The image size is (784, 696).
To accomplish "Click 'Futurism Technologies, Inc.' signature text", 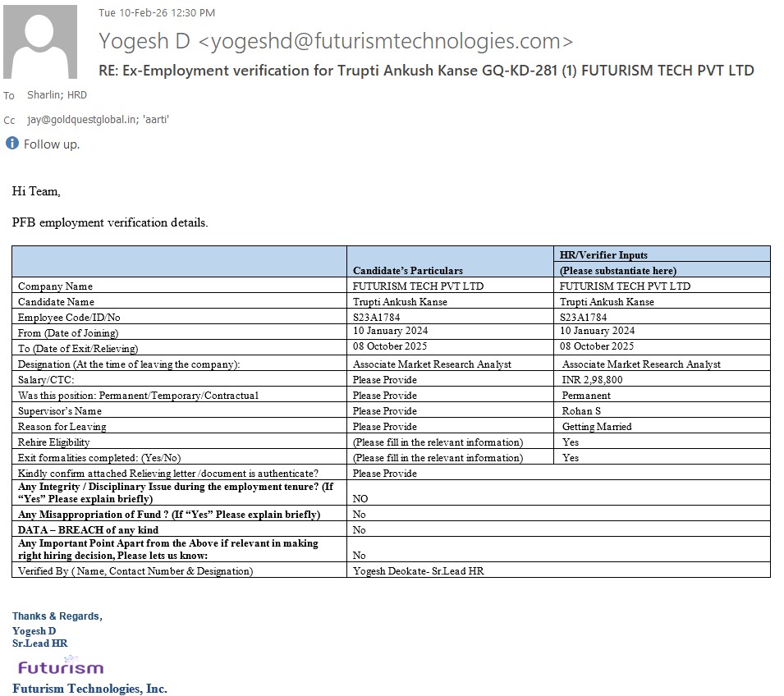I will point(90,689).
